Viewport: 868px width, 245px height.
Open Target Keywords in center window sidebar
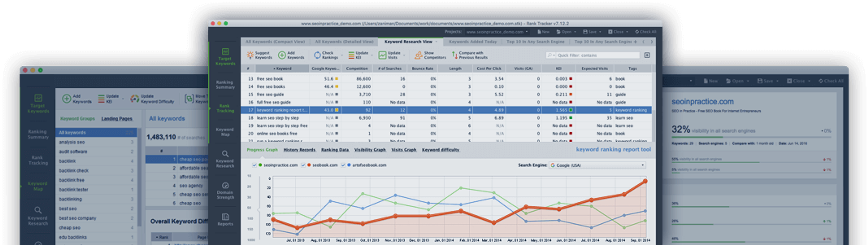coord(225,57)
